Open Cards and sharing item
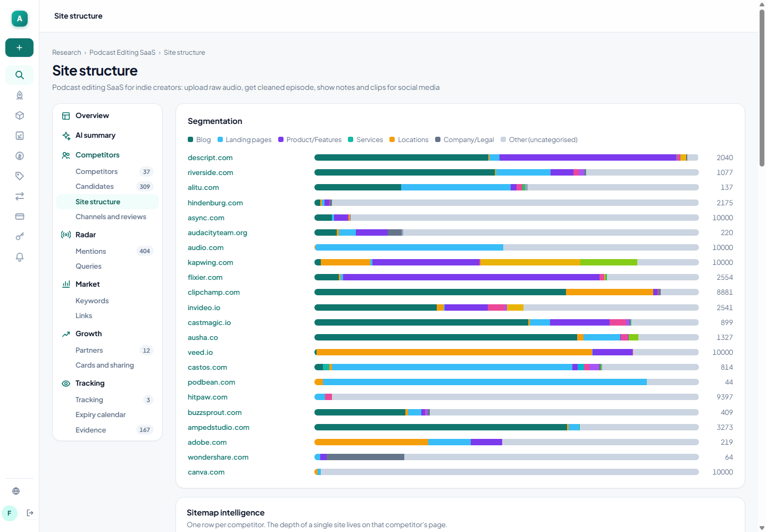 coord(107,365)
